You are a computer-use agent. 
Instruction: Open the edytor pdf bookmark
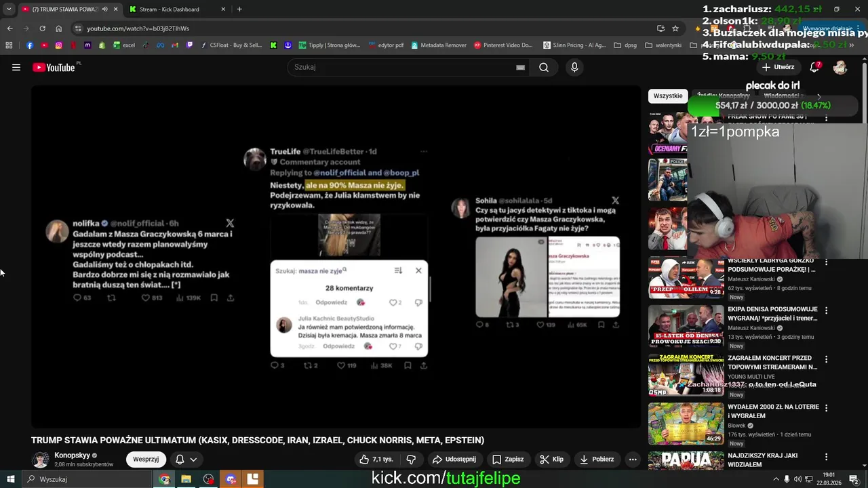pos(386,45)
